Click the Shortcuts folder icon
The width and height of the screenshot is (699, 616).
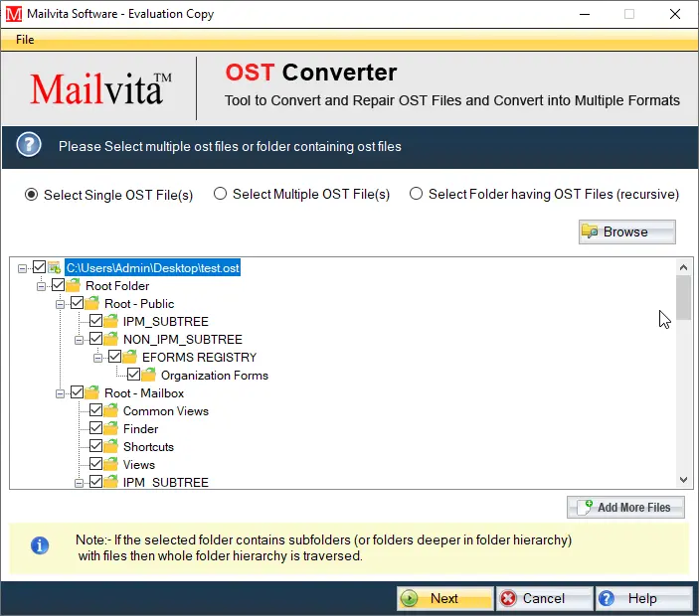click(x=110, y=446)
